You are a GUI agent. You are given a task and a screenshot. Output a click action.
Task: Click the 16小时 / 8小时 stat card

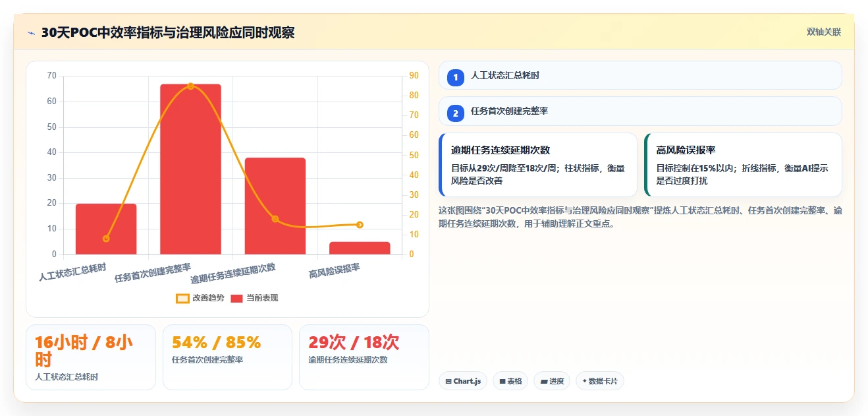tap(91, 357)
